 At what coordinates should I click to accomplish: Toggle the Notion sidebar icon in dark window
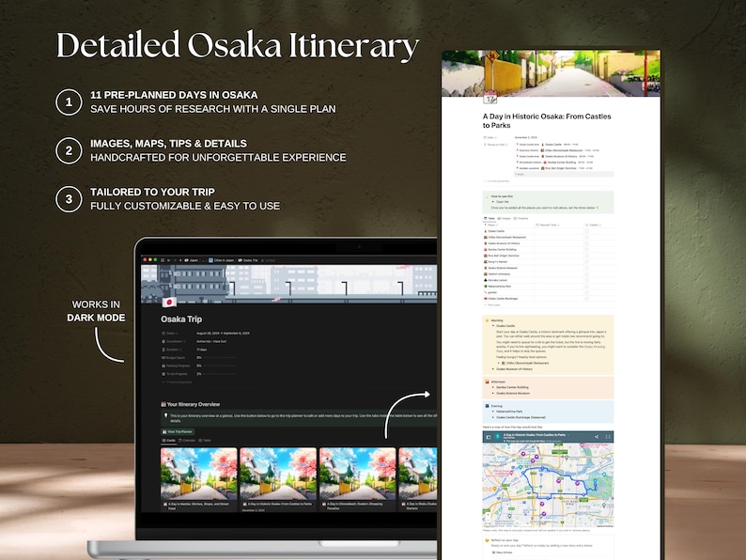point(163,260)
